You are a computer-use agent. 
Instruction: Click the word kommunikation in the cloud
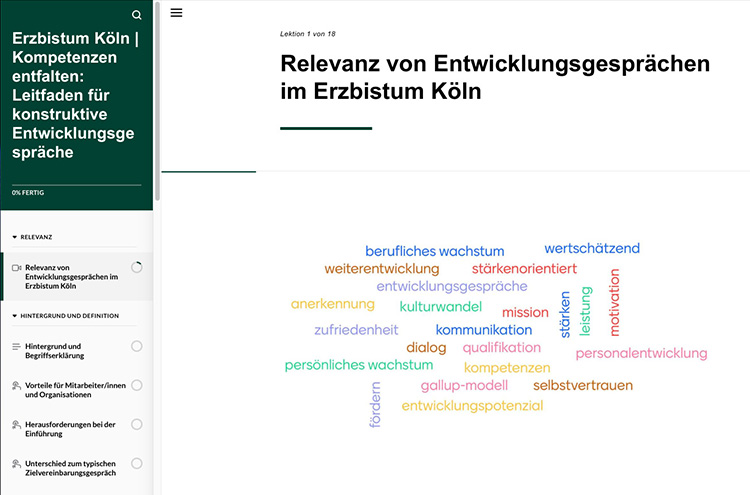click(484, 330)
